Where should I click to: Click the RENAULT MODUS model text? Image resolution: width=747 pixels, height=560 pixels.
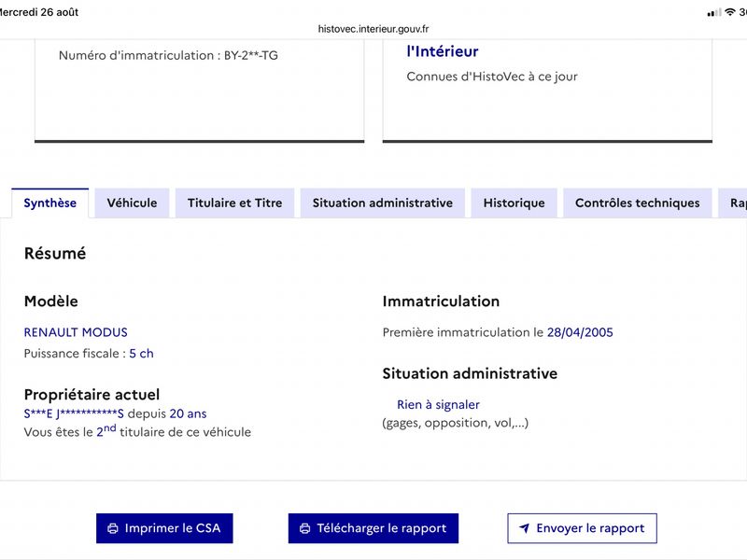point(76,332)
